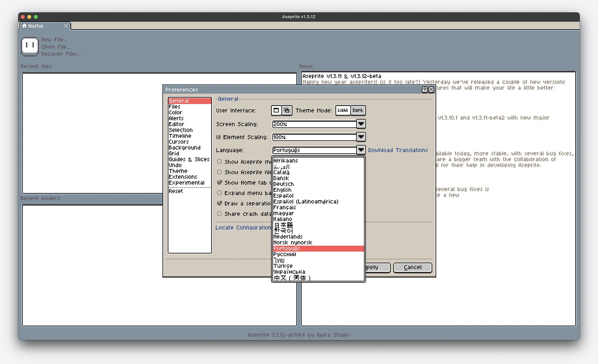Choose Türkçe from language list

[318, 266]
